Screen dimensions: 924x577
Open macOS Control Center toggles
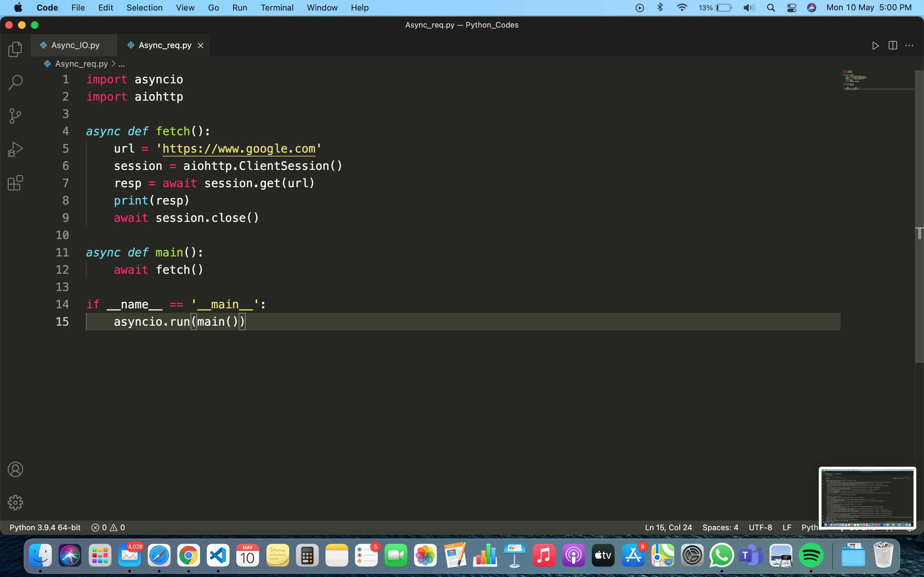pyautogui.click(x=791, y=8)
